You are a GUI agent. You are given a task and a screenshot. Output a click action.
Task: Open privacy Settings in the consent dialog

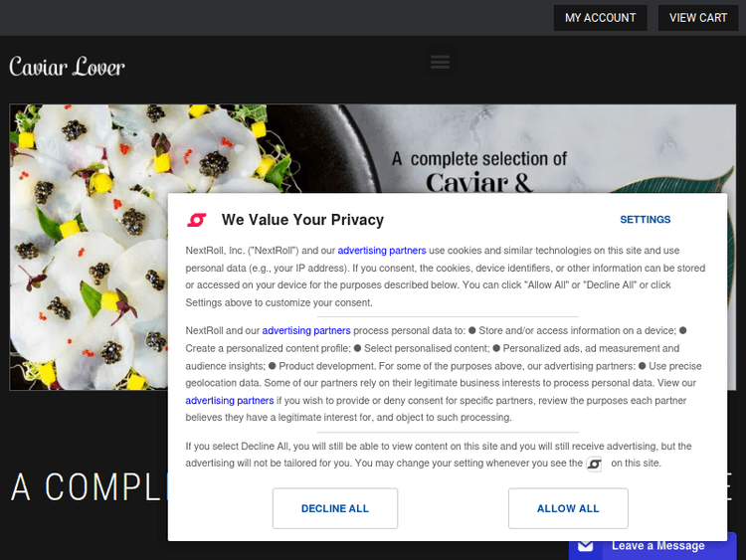[x=645, y=220]
